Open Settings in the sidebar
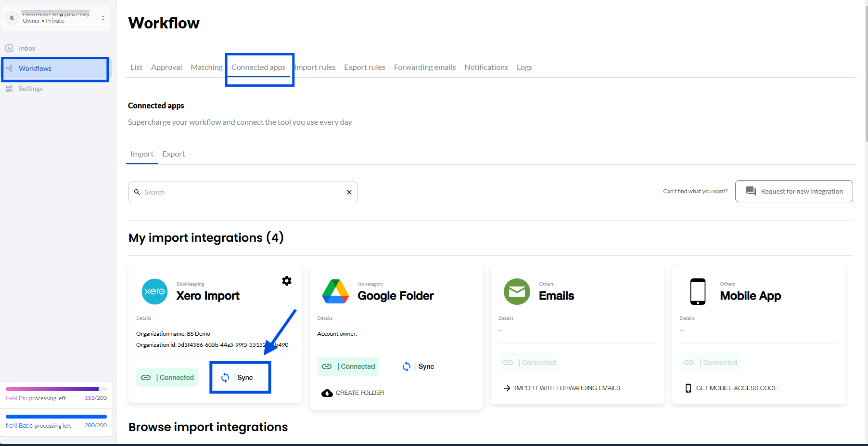The width and height of the screenshot is (868, 446). click(30, 89)
